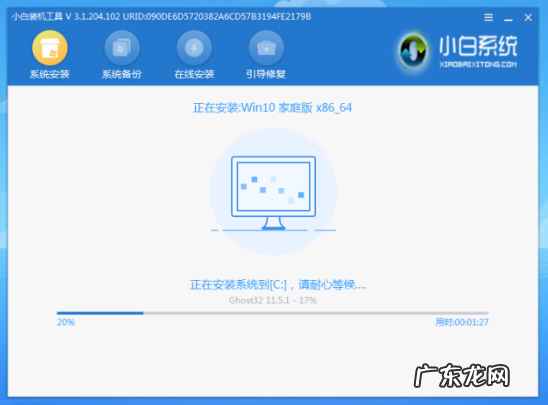The width and height of the screenshot is (548, 405).
Task: Open the hamburger menu in title bar
Action: (x=489, y=17)
